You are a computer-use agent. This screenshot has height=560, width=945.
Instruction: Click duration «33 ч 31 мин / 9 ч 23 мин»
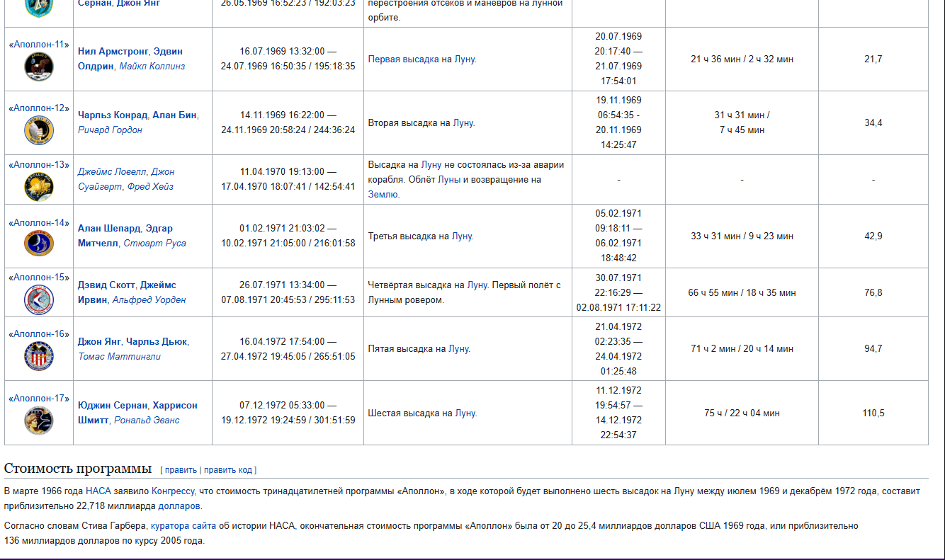742,236
